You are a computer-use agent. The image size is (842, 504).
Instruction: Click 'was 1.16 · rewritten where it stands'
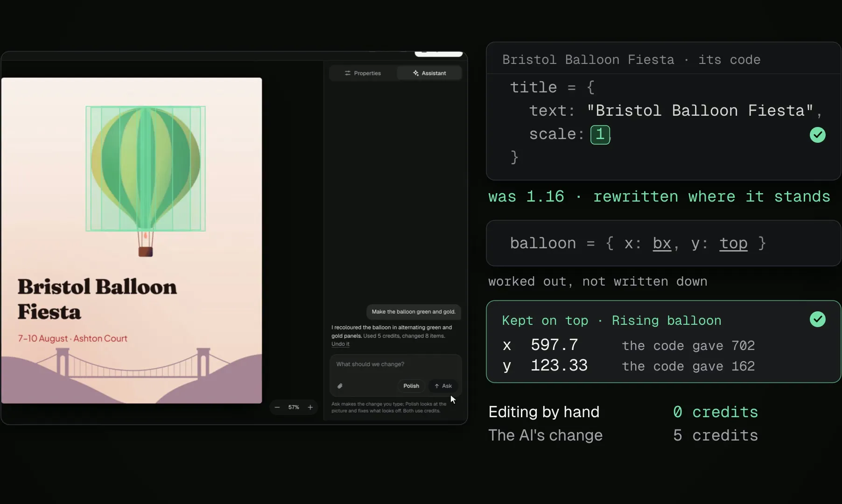pos(660,197)
